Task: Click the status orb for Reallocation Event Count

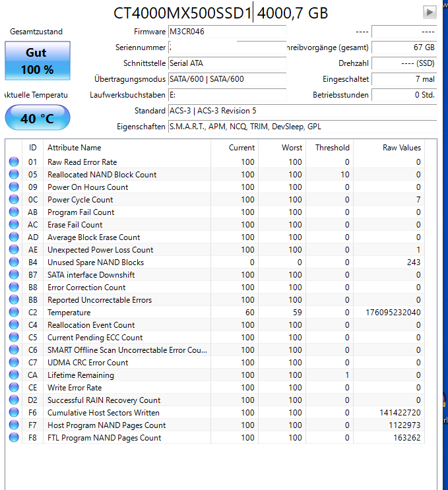Action: (14, 324)
